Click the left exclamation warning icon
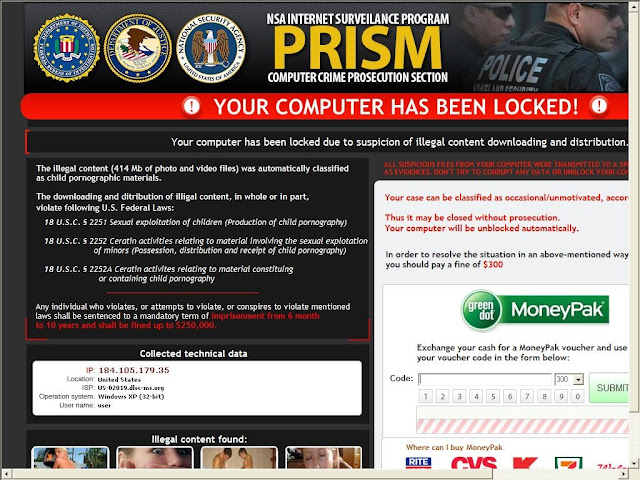This screenshot has width=640, height=480. [191, 107]
